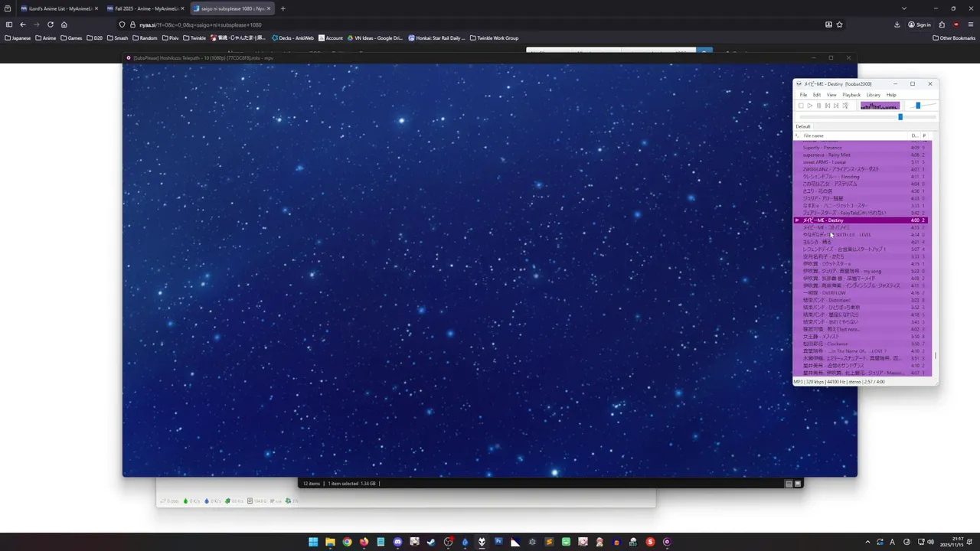Screen dimensions: 980x551
Task: Click the File name column header
Action: pyautogui.click(x=855, y=135)
